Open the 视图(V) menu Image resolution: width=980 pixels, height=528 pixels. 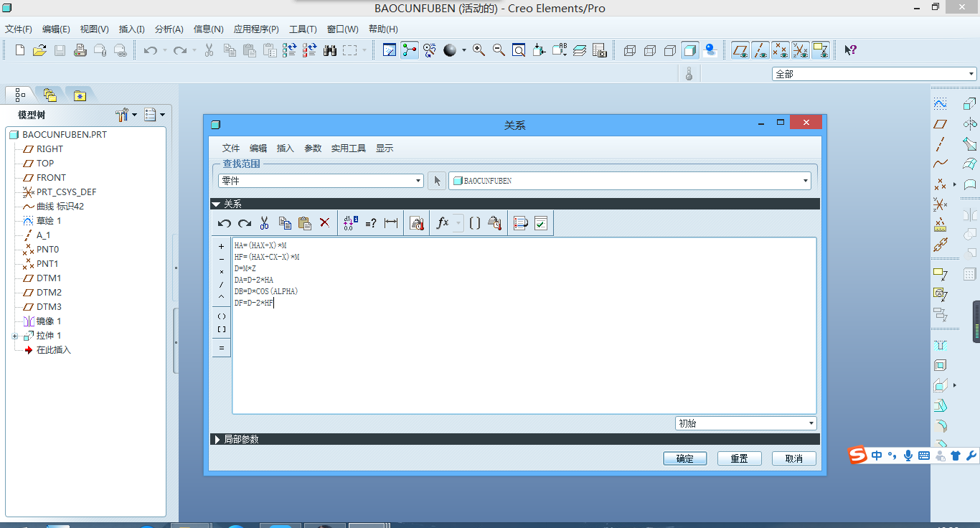94,29
